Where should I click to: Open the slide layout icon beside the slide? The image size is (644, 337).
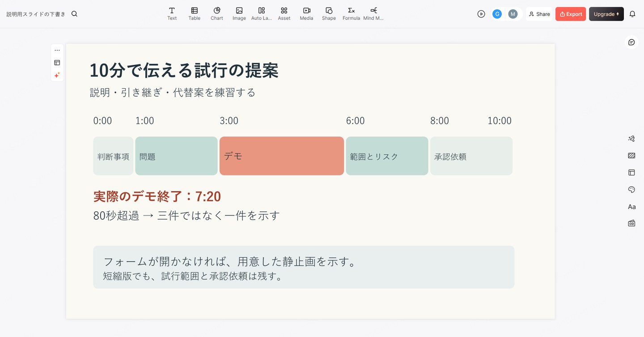coord(57,63)
